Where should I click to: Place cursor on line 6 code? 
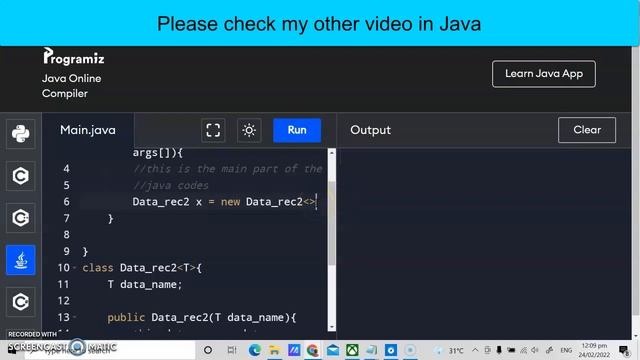point(224,202)
